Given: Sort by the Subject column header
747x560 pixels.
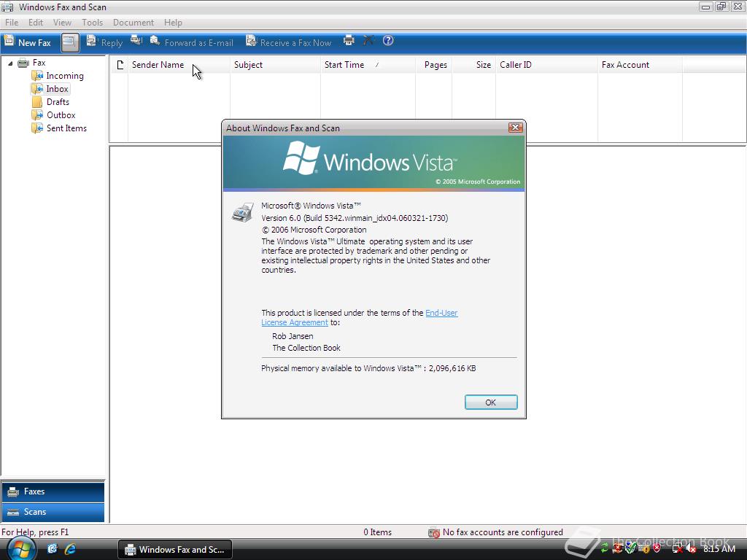Looking at the screenshot, I should (275, 65).
